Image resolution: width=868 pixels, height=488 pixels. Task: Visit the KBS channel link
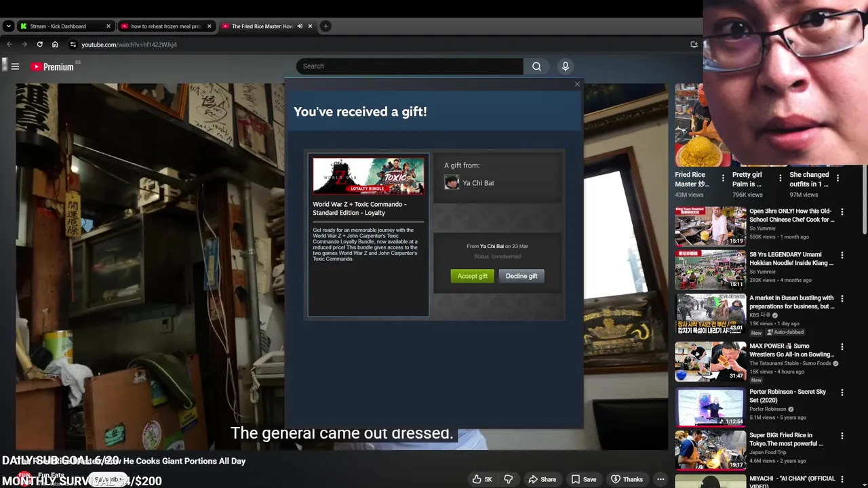click(760, 315)
